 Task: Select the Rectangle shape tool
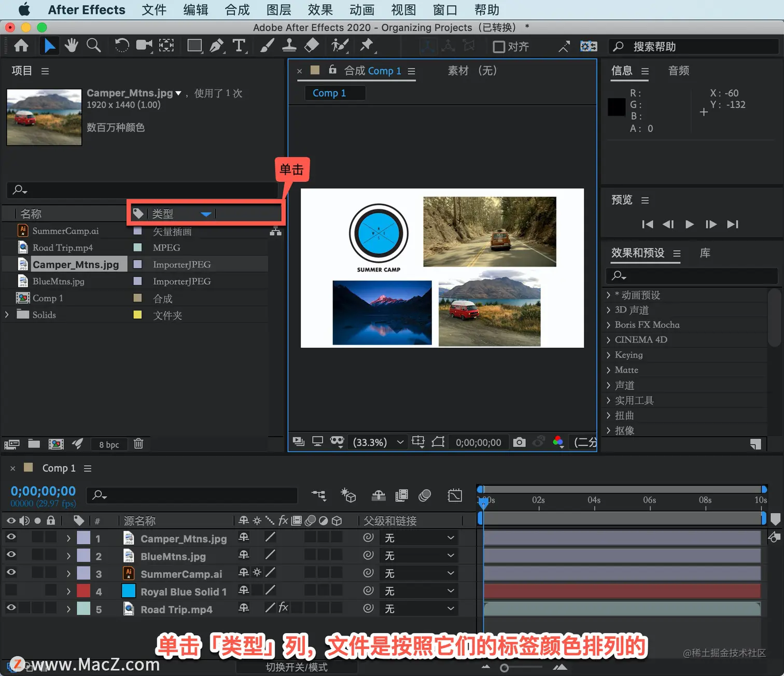click(x=194, y=46)
